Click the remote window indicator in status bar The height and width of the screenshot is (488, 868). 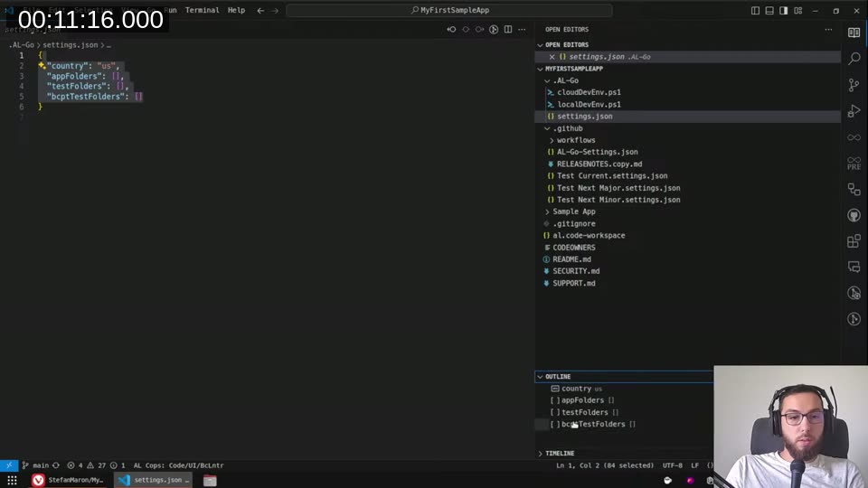click(9, 465)
